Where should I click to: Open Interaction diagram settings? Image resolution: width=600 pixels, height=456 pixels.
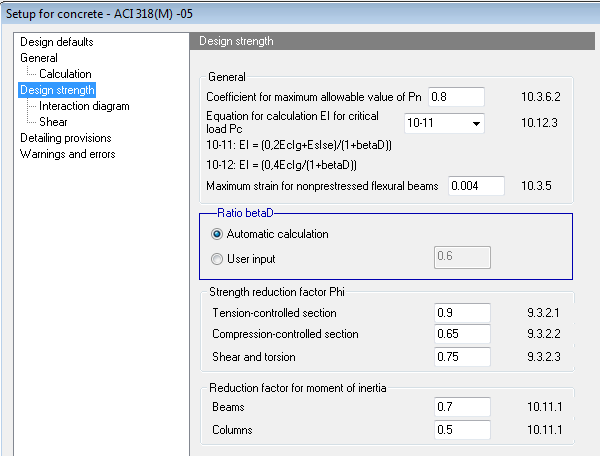point(84,106)
